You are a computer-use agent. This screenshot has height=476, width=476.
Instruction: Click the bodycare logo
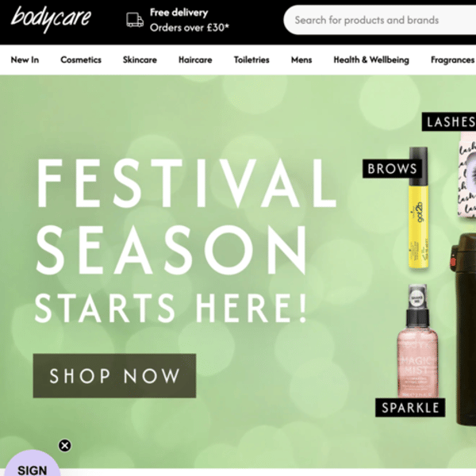click(51, 19)
